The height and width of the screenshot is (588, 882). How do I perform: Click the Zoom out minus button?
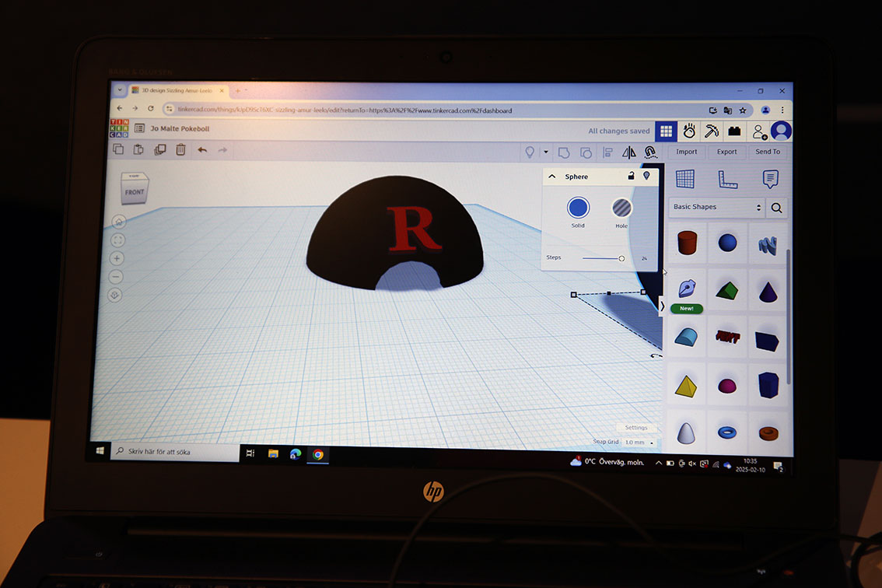(116, 277)
